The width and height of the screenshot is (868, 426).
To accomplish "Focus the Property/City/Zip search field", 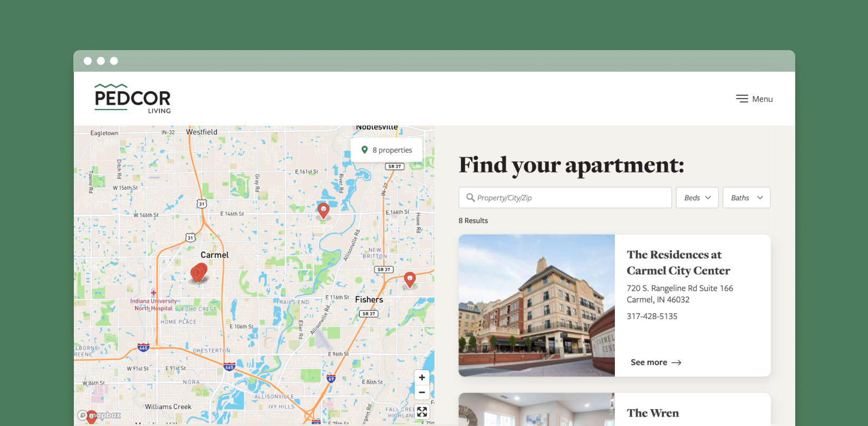I will (x=570, y=198).
